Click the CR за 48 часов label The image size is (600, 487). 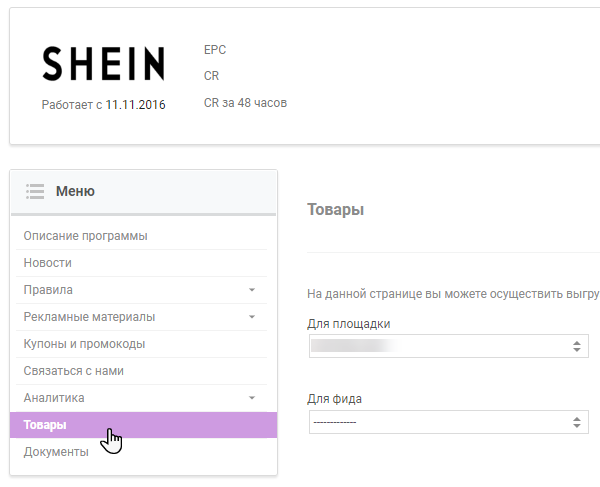point(245,103)
